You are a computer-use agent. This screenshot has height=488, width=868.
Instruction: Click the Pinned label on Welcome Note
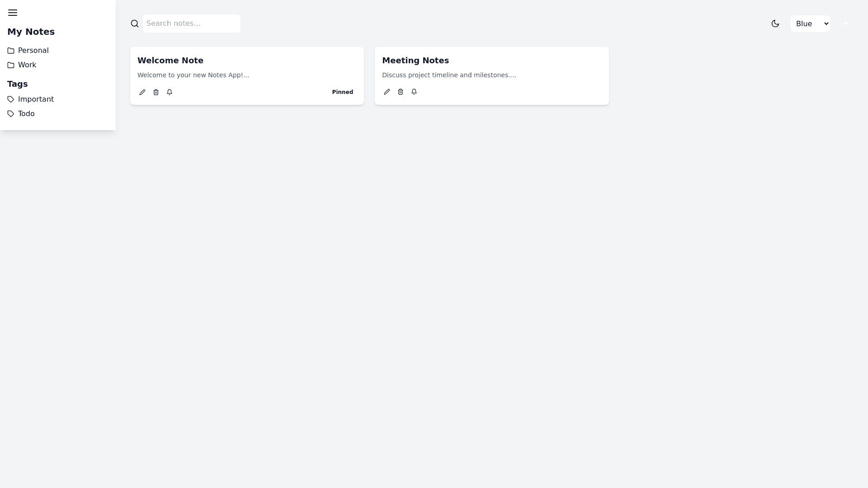(343, 92)
